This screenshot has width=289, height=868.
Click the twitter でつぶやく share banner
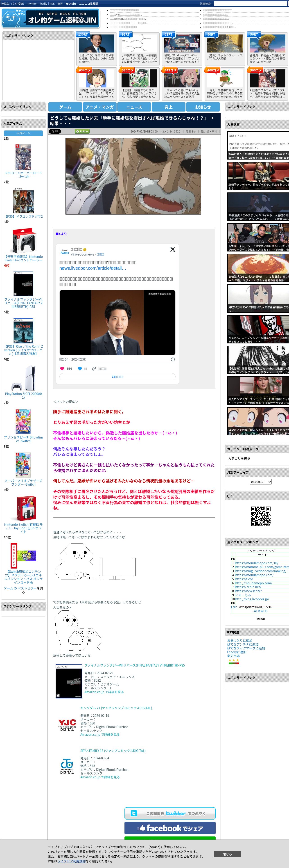pos(170,813)
